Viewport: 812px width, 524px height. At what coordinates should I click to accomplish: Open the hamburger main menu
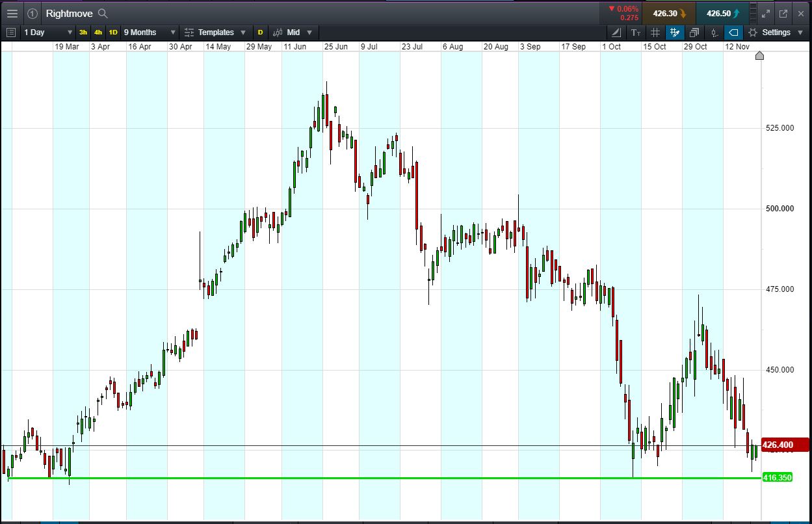pyautogui.click(x=12, y=13)
